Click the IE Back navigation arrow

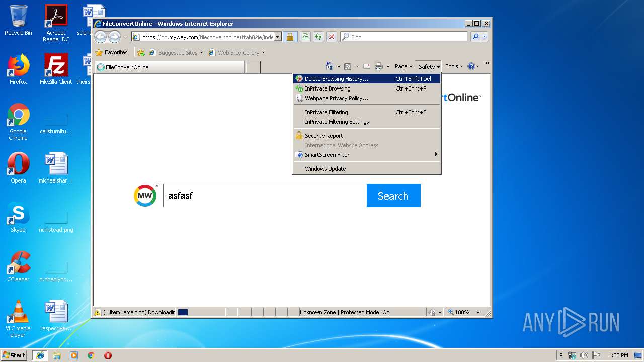coord(100,37)
